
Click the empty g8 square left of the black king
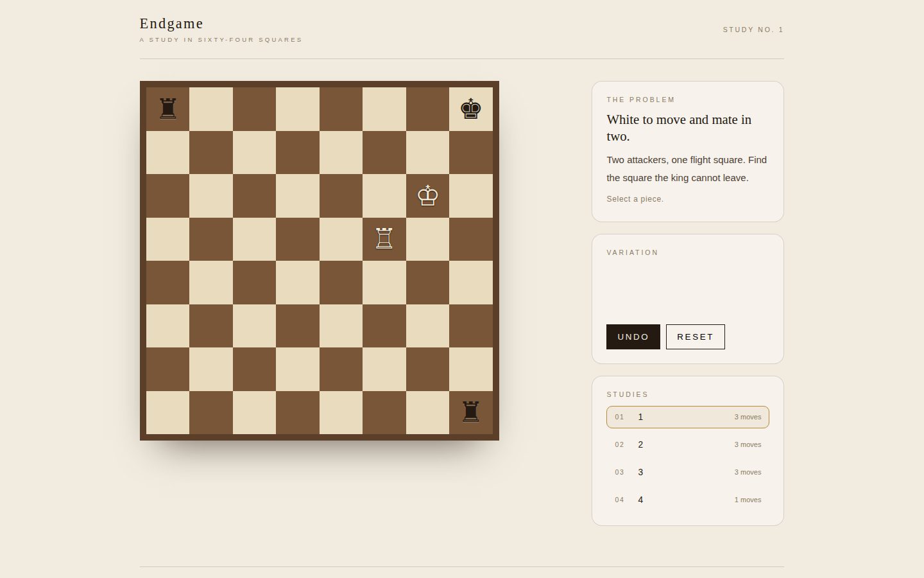(427, 109)
